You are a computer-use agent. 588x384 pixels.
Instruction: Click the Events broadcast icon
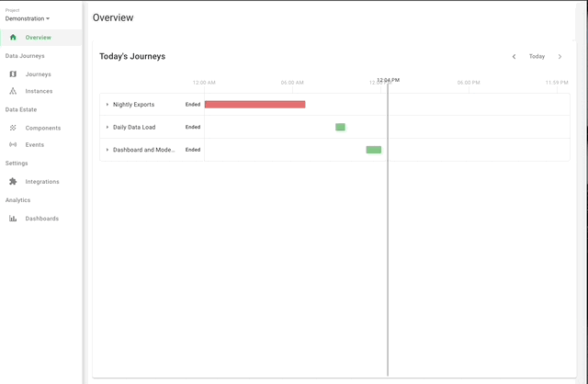(13, 144)
